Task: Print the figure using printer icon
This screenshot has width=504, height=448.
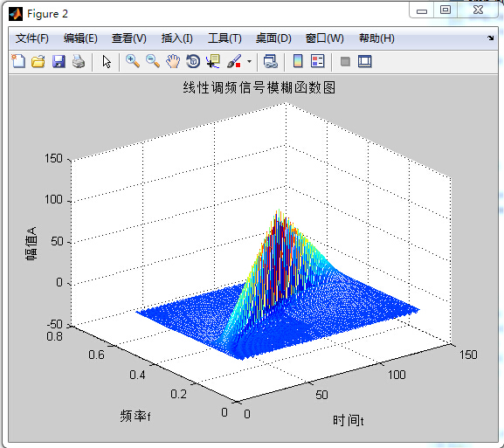Action: point(79,61)
